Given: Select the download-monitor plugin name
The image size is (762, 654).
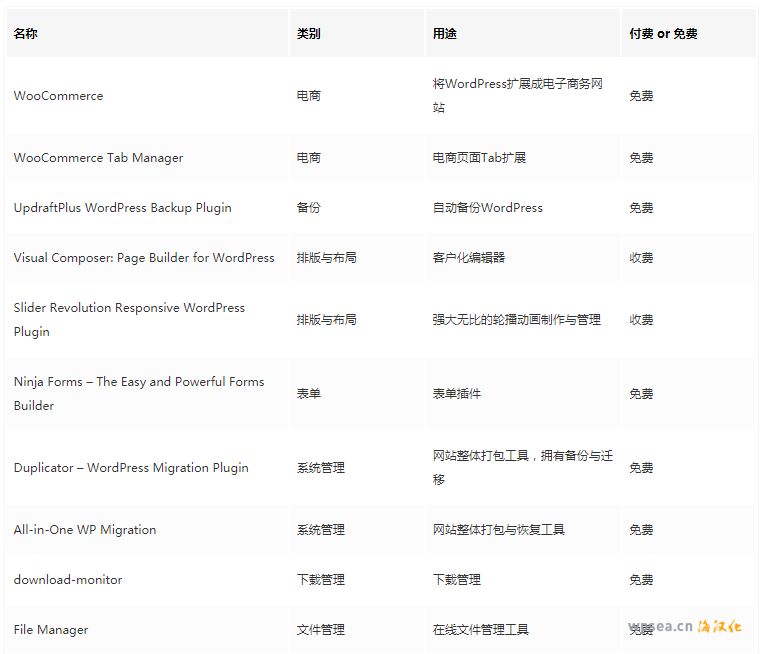Looking at the screenshot, I should click(x=68, y=580).
